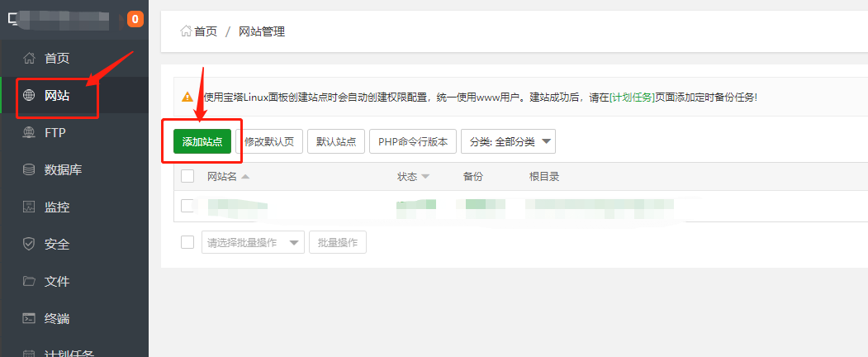Click the terminal icon in sidebar
Screen dimensions: 868x357
30,319
